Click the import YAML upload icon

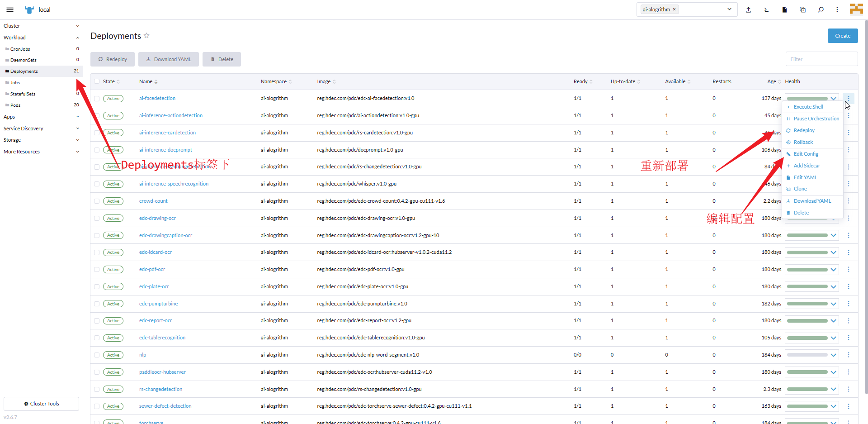[748, 10]
